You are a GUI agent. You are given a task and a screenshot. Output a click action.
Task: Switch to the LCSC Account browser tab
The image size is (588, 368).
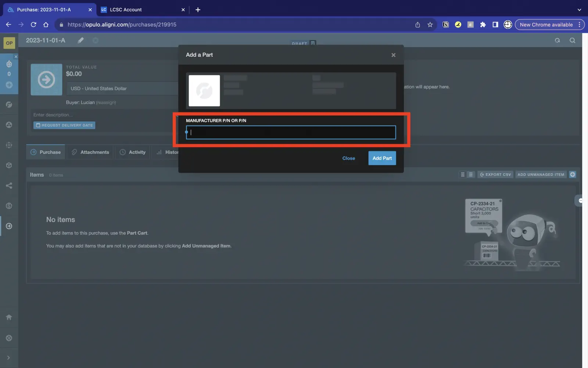pyautogui.click(x=126, y=10)
